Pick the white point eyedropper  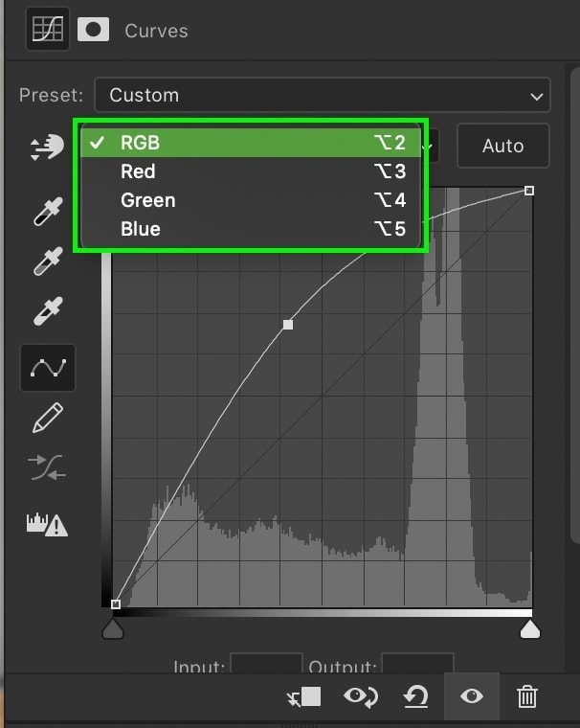(48, 311)
